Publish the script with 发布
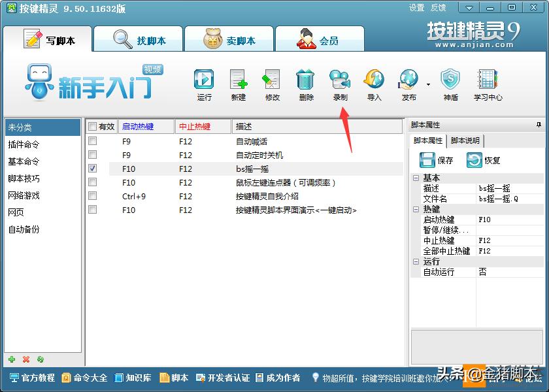 point(409,82)
